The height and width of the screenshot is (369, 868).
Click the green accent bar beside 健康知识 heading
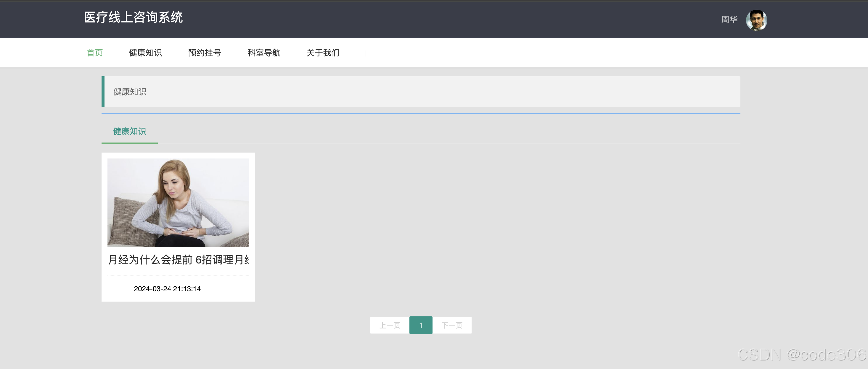click(x=103, y=92)
